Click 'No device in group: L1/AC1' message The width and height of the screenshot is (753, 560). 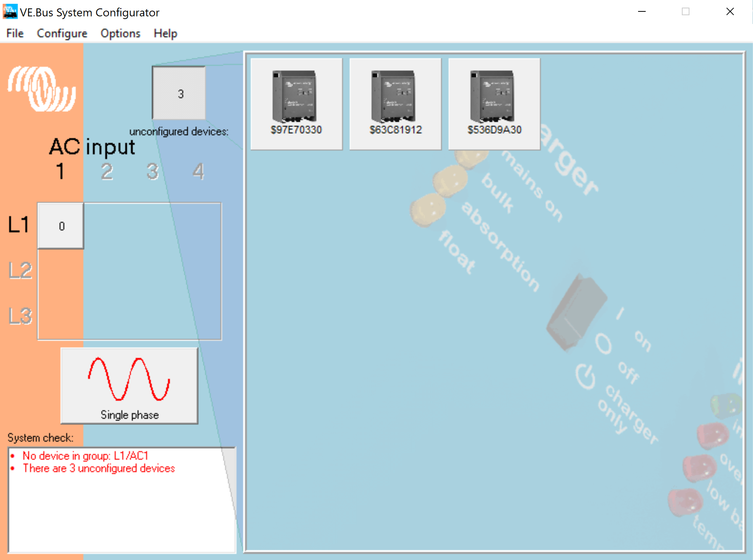(85, 456)
